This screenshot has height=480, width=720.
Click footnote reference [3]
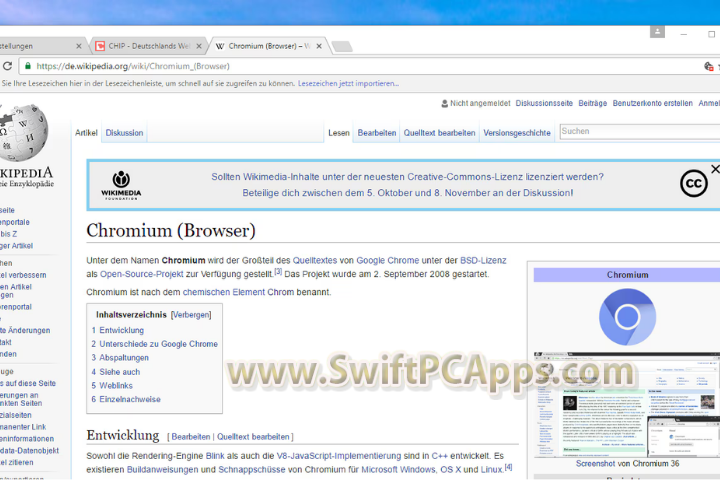(278, 271)
